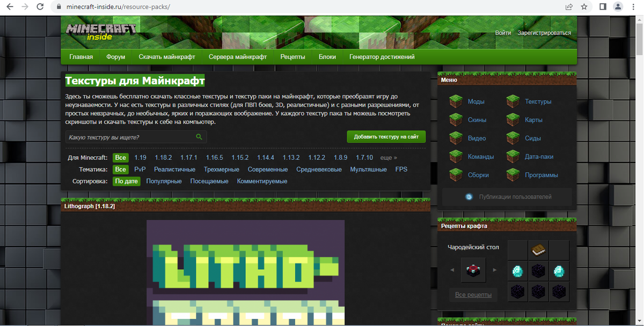Select the 'По дате' sort option
644x326 pixels.
click(126, 181)
